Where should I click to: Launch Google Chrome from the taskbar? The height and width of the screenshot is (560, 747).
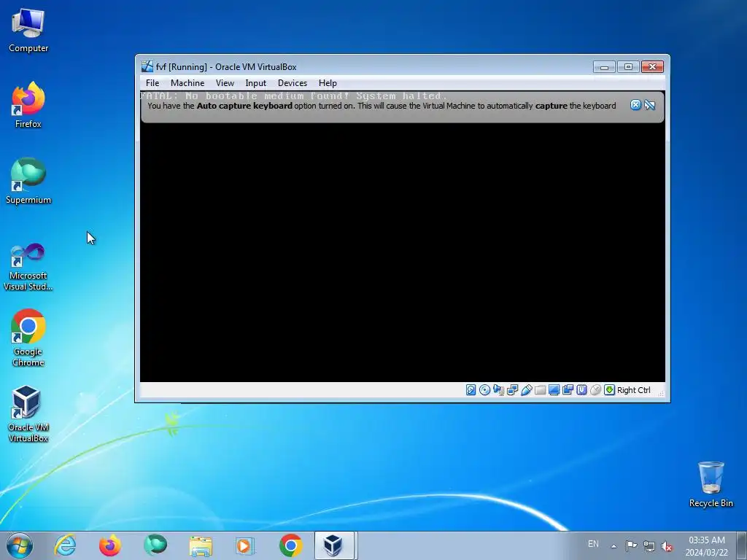[290, 545]
